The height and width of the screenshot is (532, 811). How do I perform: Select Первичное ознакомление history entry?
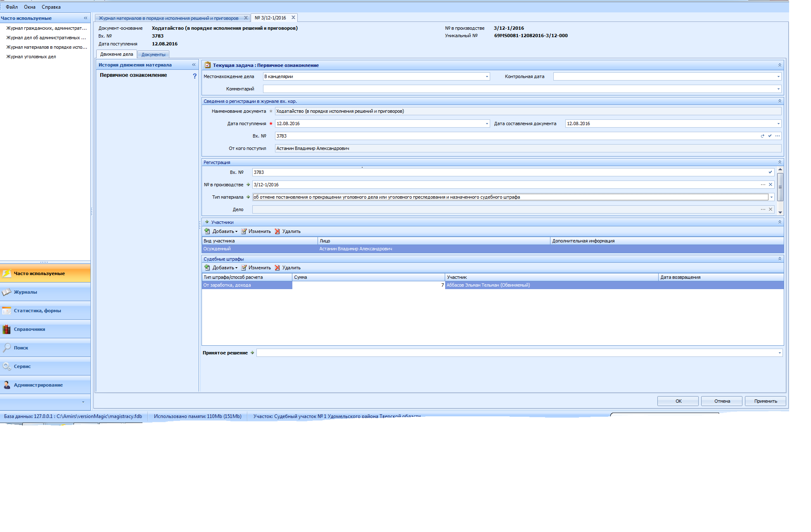[133, 75]
